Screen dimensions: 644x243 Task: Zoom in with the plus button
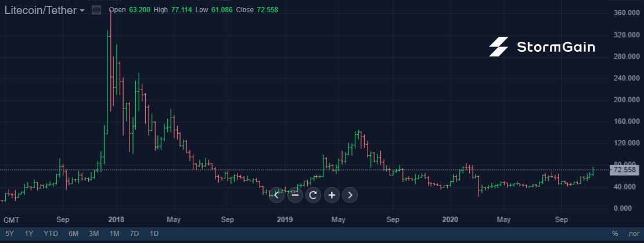(x=332, y=195)
